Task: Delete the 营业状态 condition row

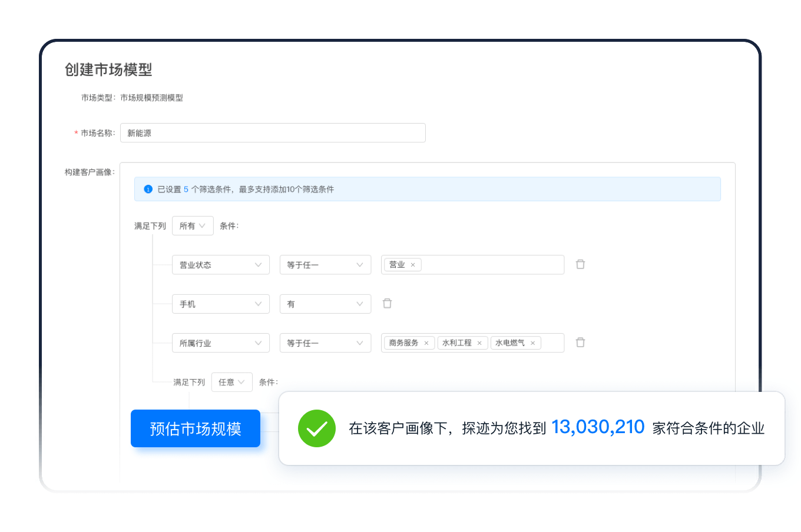Action: (x=580, y=264)
